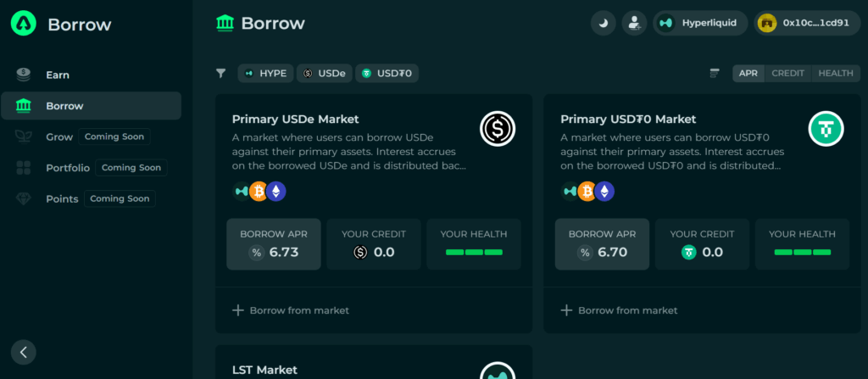This screenshot has width=868, height=379.
Task: Click Borrow from market under USD₮0 Market
Action: [619, 310]
